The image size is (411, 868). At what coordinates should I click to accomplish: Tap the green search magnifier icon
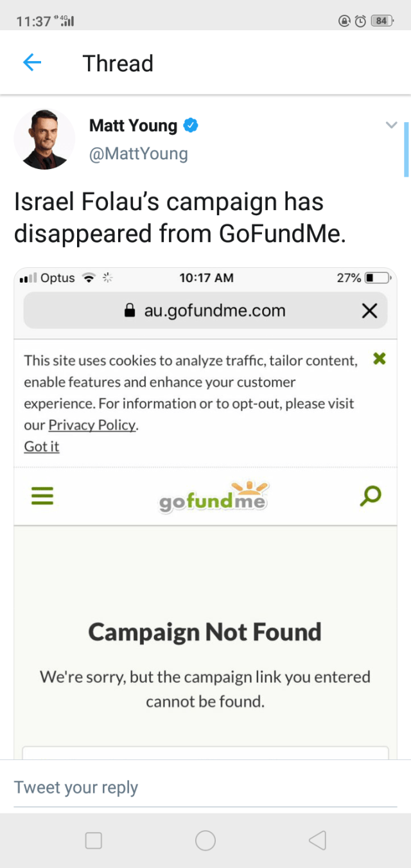coord(371,495)
